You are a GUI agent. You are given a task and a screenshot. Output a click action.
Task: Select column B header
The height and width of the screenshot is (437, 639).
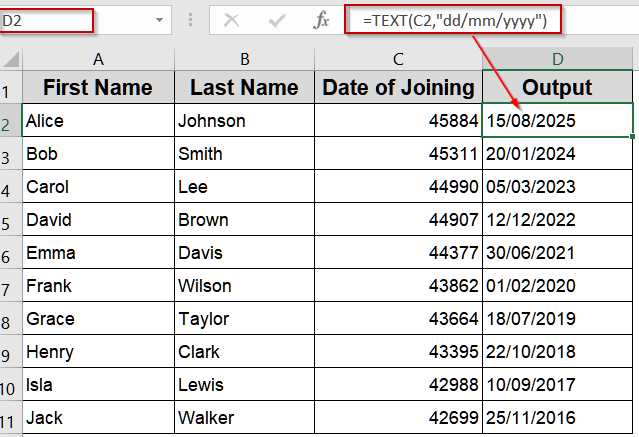[245, 59]
